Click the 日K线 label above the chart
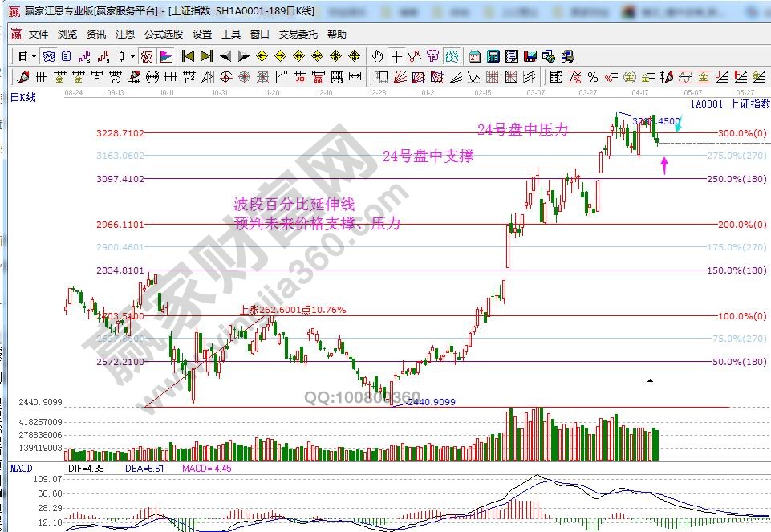This screenshot has height=532, width=771. tap(23, 97)
